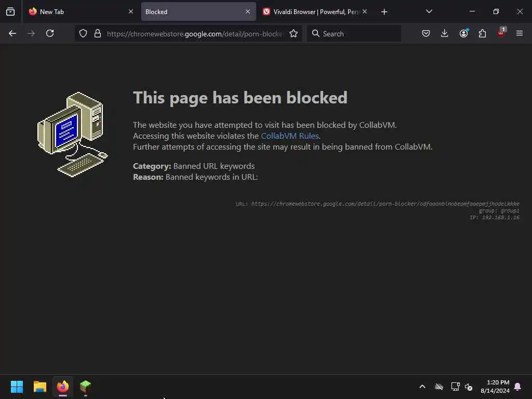Go forward one page

31,33
